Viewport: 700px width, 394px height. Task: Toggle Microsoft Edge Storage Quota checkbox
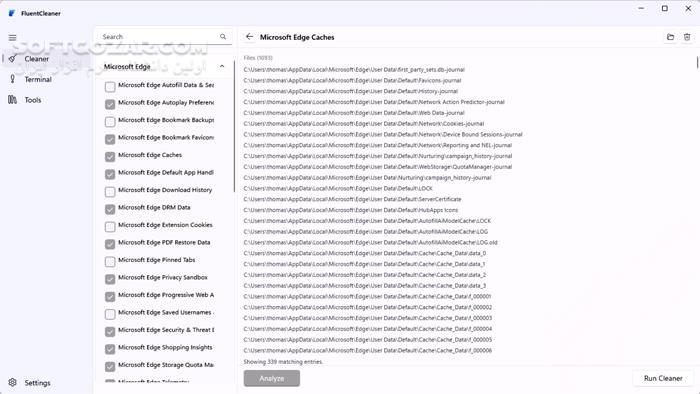tap(110, 366)
